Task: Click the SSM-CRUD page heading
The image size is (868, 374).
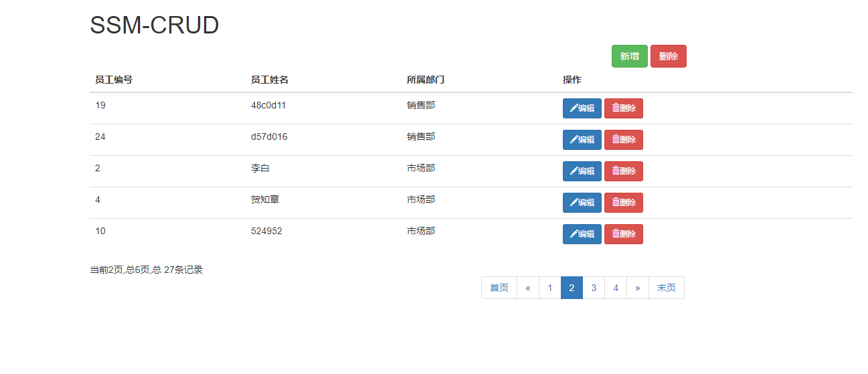Action: [x=155, y=25]
